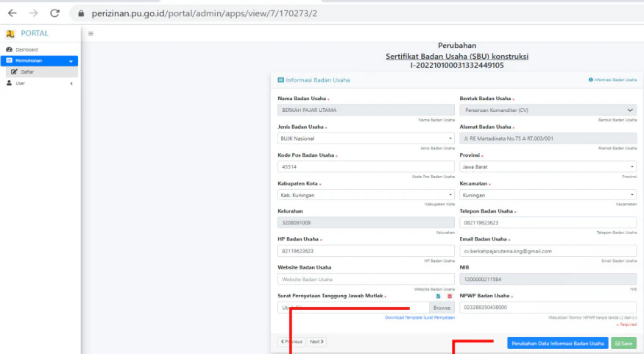644x354 pixels.
Task: Open the Provinsi dropdown
Action: coord(548,167)
